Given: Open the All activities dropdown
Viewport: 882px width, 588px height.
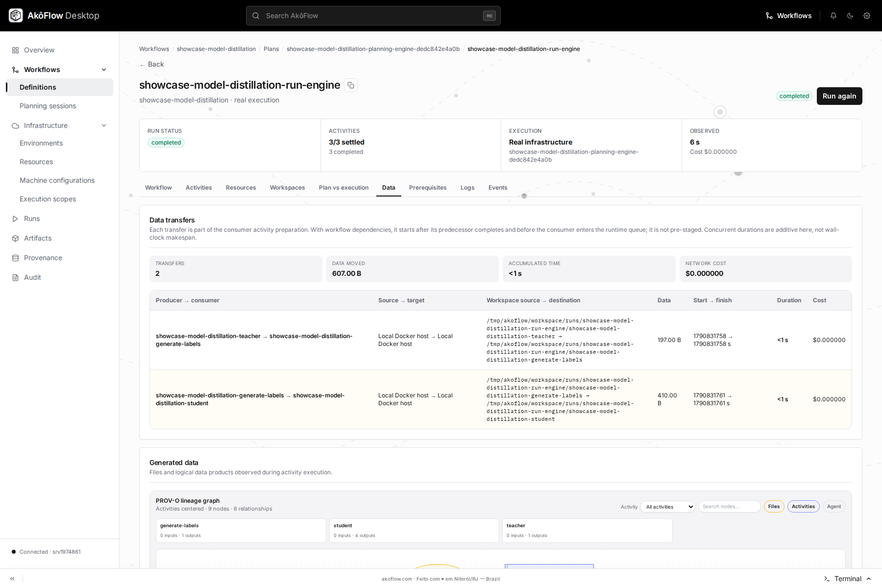Looking at the screenshot, I should pos(667,507).
